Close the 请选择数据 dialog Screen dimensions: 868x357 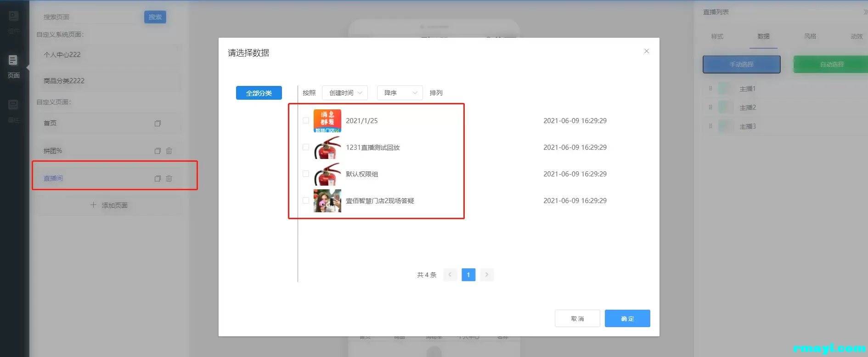coord(647,51)
